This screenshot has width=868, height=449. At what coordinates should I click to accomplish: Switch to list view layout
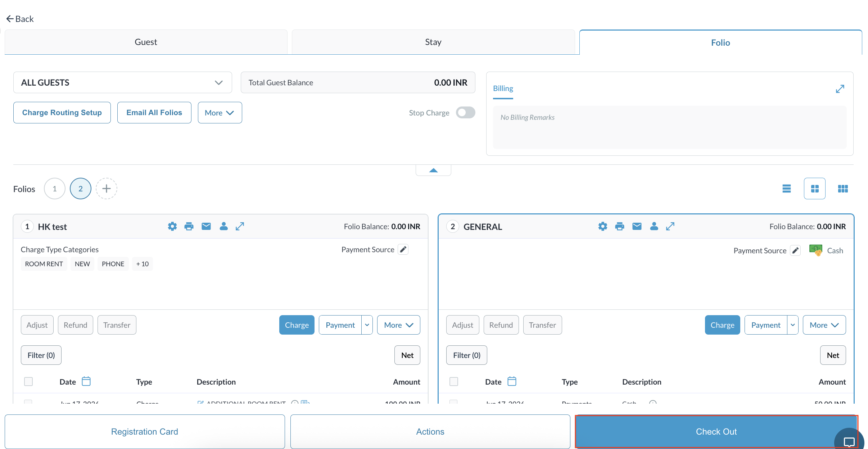click(787, 189)
